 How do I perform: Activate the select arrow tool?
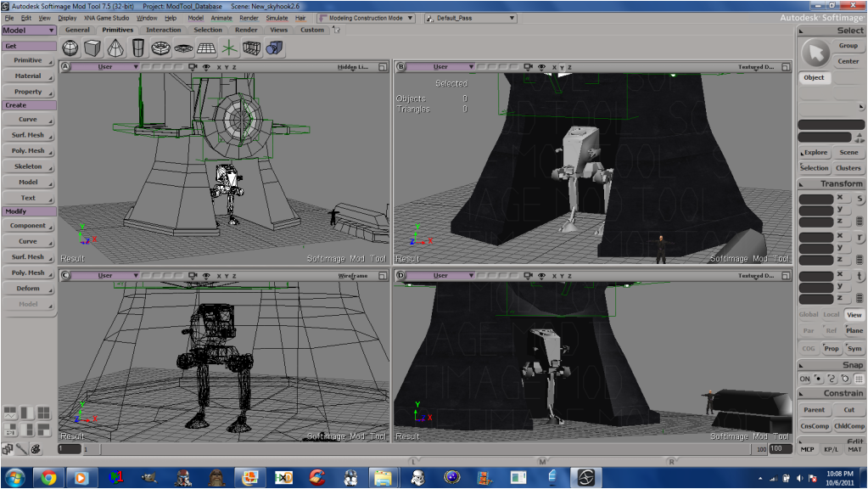(x=815, y=53)
